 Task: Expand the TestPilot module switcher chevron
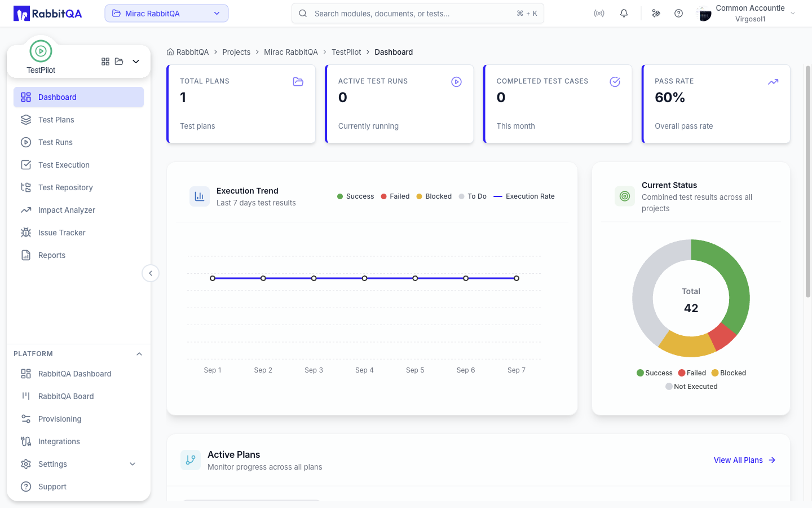point(136,62)
